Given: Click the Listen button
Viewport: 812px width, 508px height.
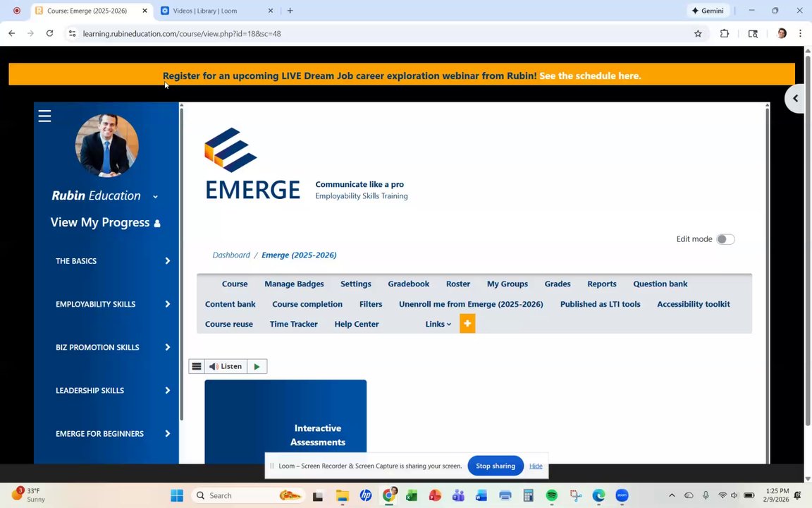Looking at the screenshot, I should (x=226, y=366).
